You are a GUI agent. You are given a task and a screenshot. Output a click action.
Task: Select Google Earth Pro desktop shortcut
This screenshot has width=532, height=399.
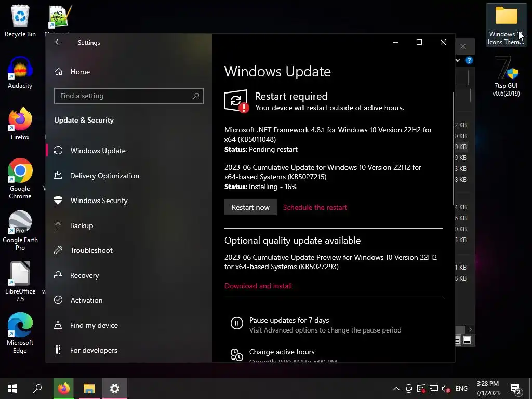[20, 231]
